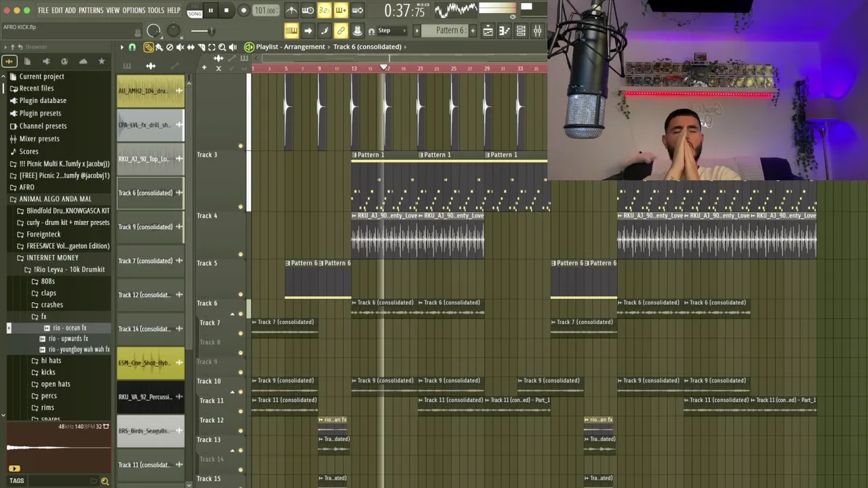
Task: Open the FILE menu
Action: [x=43, y=11]
